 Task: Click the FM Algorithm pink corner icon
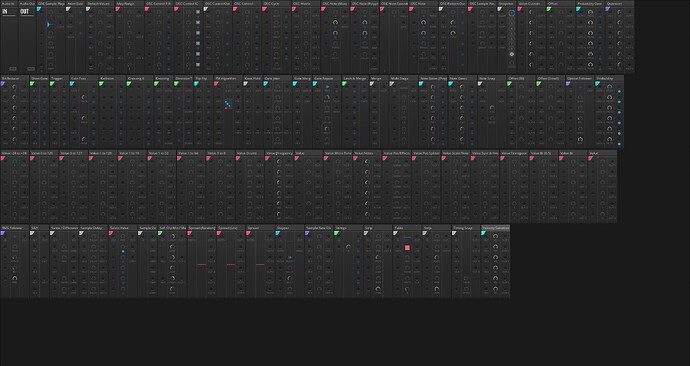click(217, 84)
